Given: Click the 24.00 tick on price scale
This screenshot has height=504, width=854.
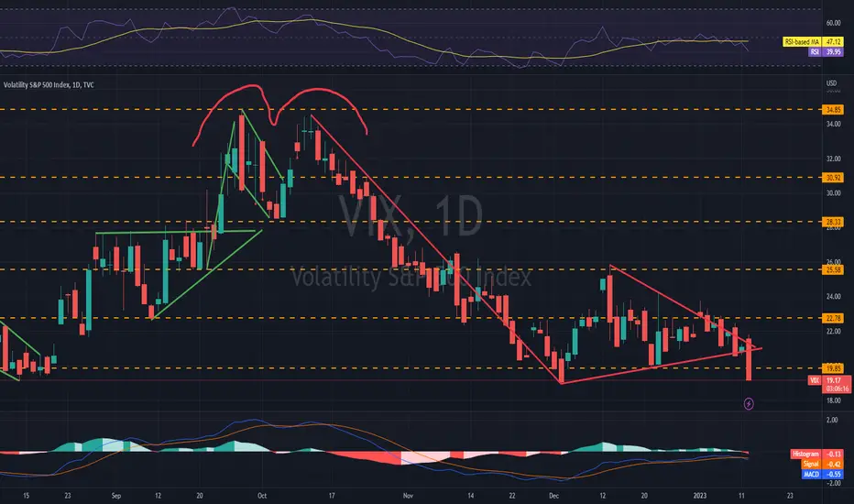Looking at the screenshot, I should 833,297.
